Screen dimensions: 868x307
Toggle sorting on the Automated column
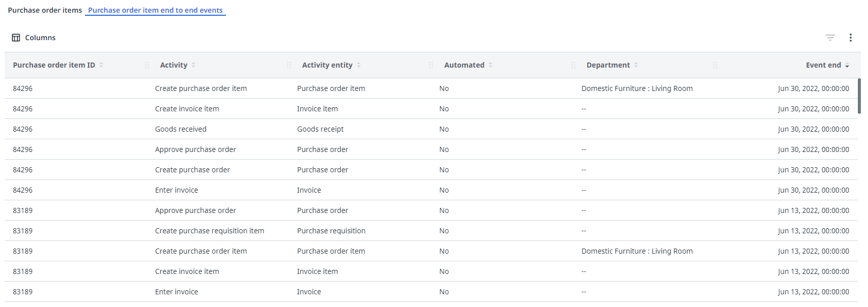pyautogui.click(x=490, y=65)
